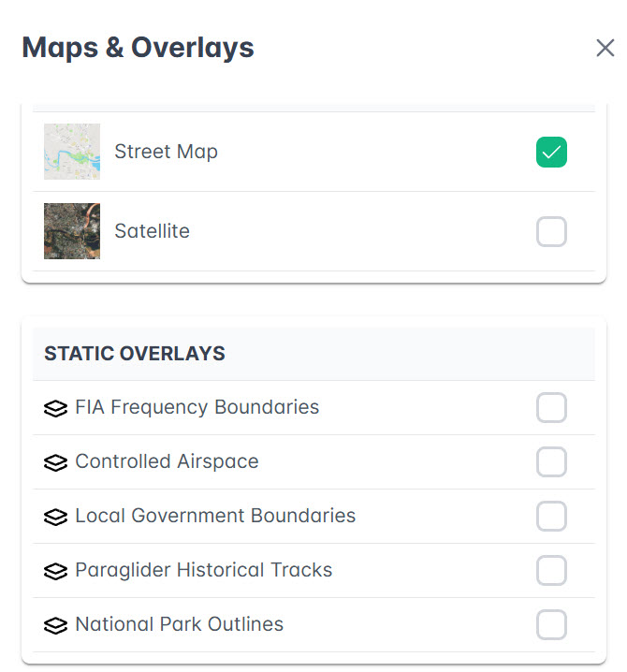The height and width of the screenshot is (672, 627).
Task: Click the layers icon beside National Park Outlines
Action: click(x=56, y=625)
